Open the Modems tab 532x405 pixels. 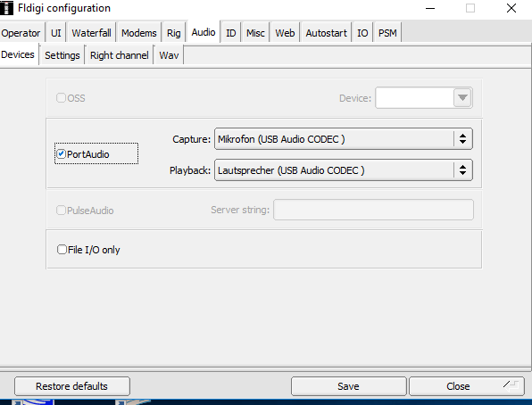tap(138, 33)
